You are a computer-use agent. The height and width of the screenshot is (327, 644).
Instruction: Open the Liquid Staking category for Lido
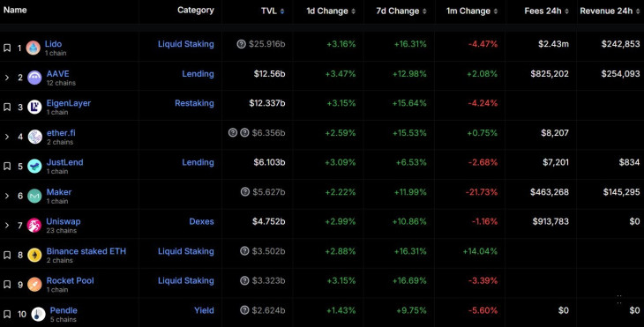point(185,44)
